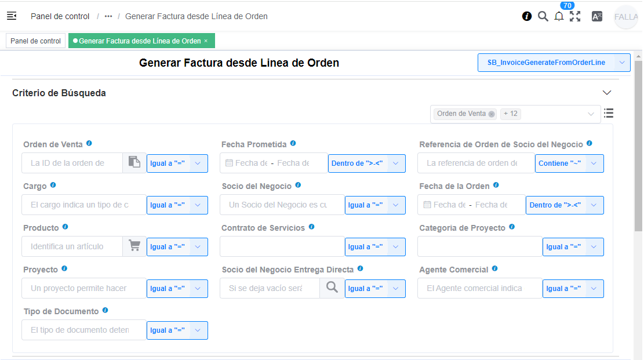644x360 pixels.
Task: Click clipboard icon beside Orden de Venta field
Action: [x=134, y=163]
